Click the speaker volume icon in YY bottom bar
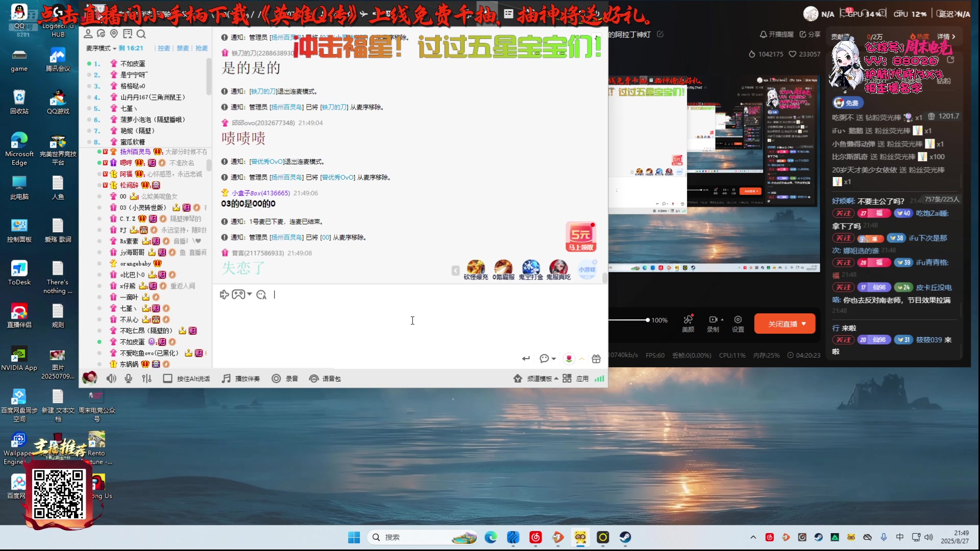 click(x=111, y=379)
